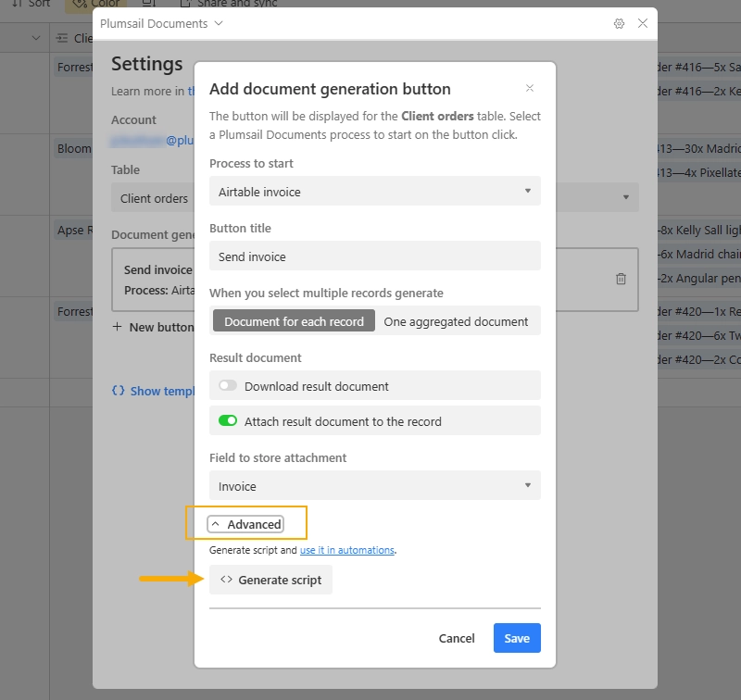Close the Add document generation button dialog
The image size is (741, 700).
click(x=529, y=88)
